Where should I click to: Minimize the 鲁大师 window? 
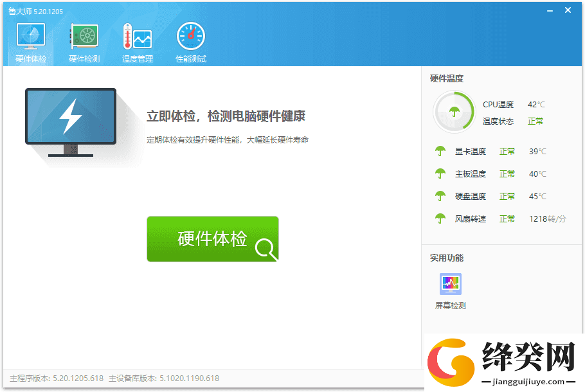pyautogui.click(x=550, y=11)
